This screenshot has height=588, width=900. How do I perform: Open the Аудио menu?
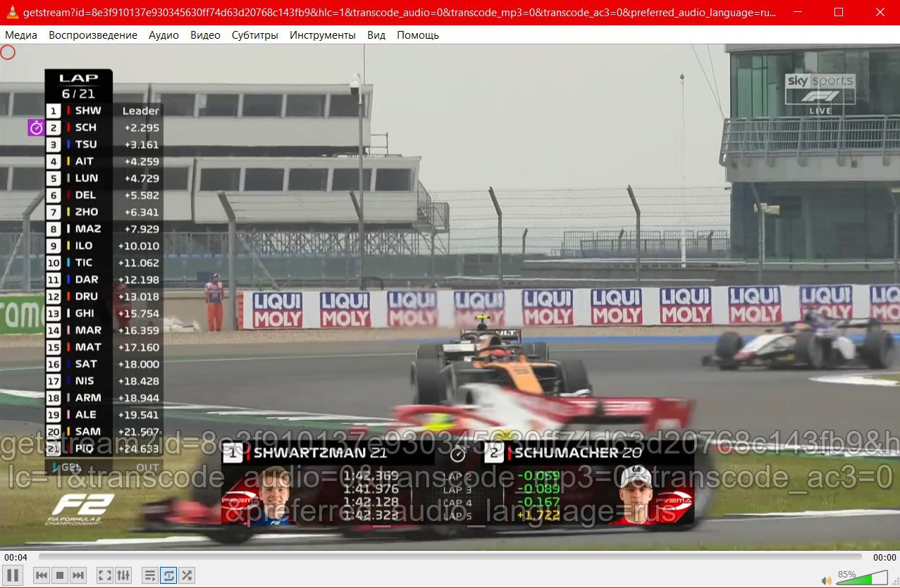164,35
